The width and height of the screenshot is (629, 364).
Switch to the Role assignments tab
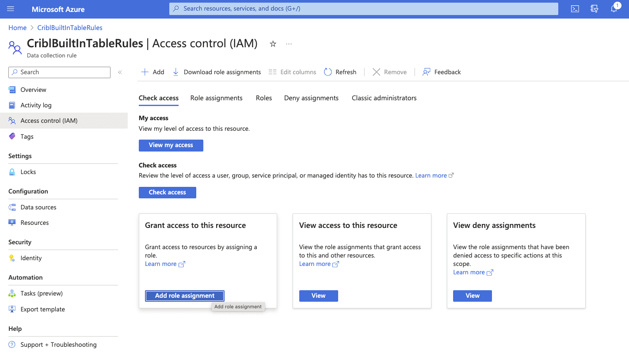coord(216,98)
